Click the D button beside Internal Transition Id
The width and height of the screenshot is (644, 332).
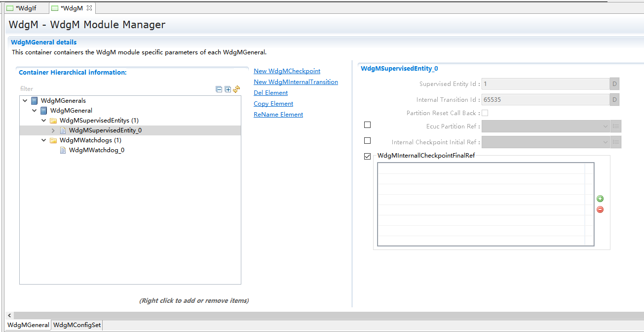click(614, 100)
